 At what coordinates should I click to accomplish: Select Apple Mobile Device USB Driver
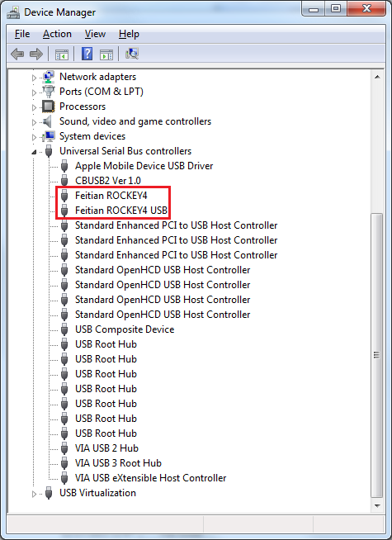(x=144, y=166)
